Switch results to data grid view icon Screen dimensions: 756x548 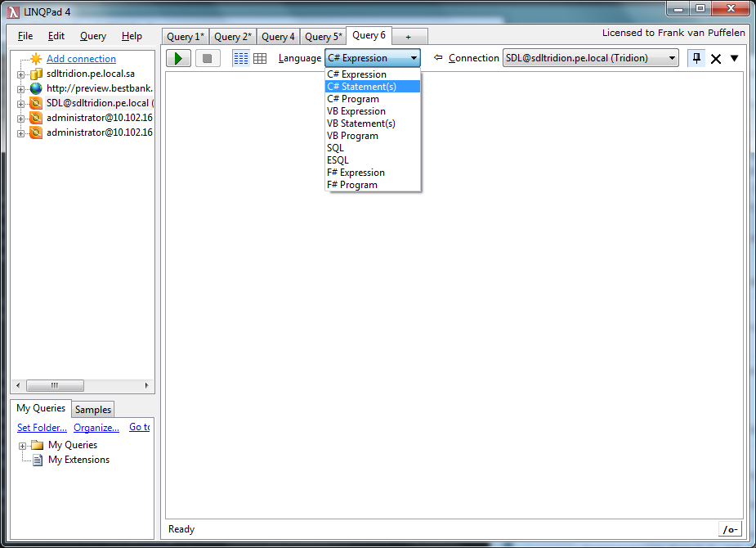[x=260, y=58]
